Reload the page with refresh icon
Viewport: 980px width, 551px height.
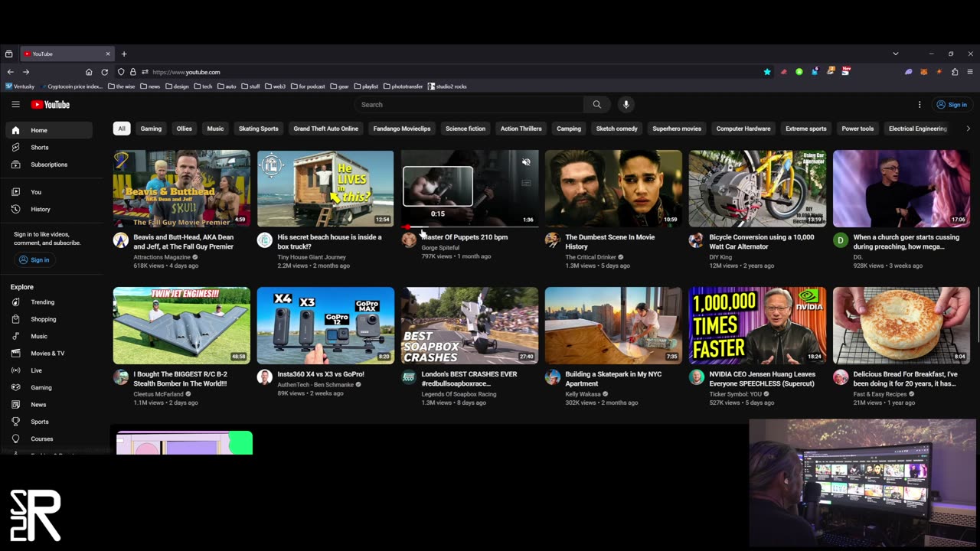(x=104, y=72)
